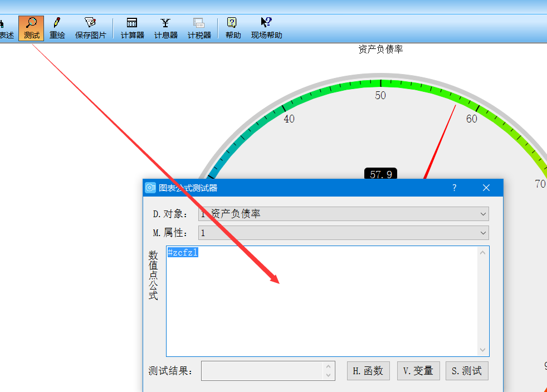Open the 计算器 calculator tool

(132, 28)
